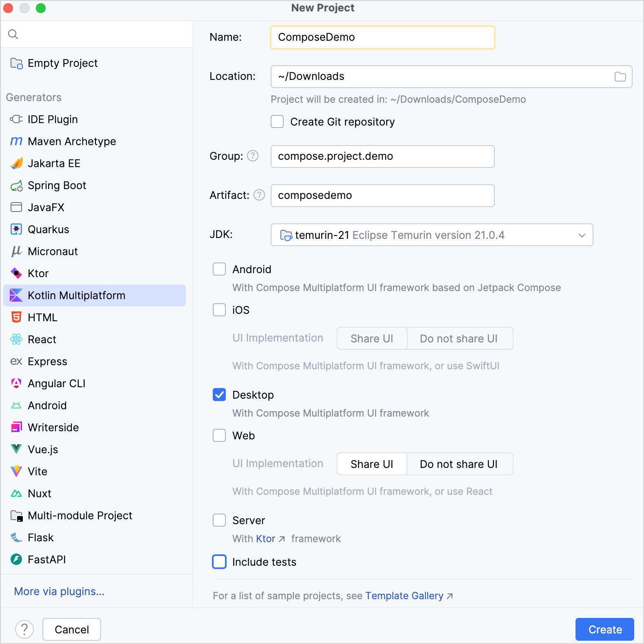
Task: Select the React generator icon
Action: coord(16,340)
